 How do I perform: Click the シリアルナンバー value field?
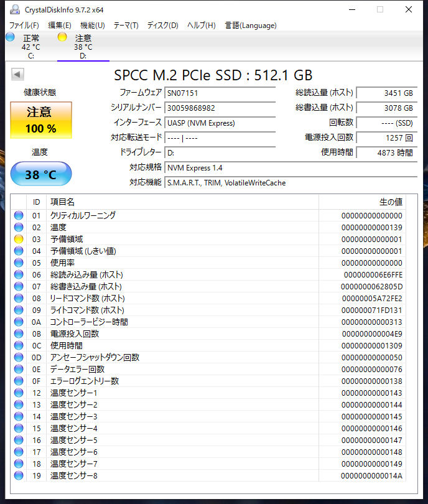[x=220, y=108]
